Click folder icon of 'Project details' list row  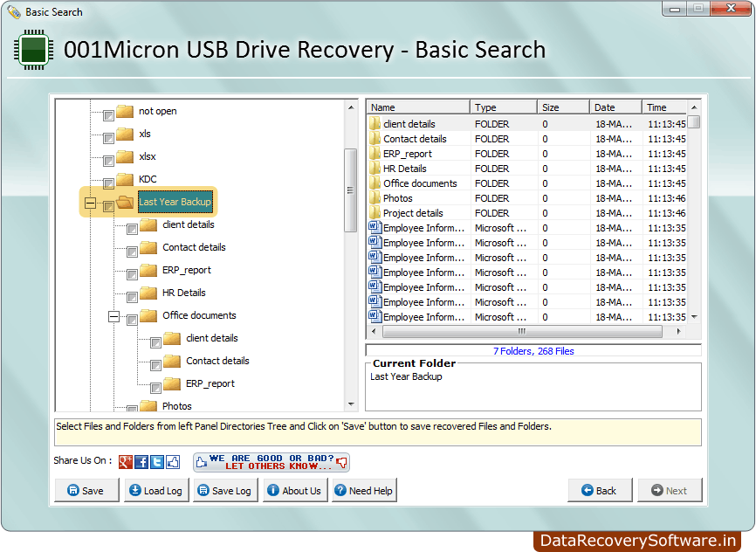pyautogui.click(x=375, y=213)
